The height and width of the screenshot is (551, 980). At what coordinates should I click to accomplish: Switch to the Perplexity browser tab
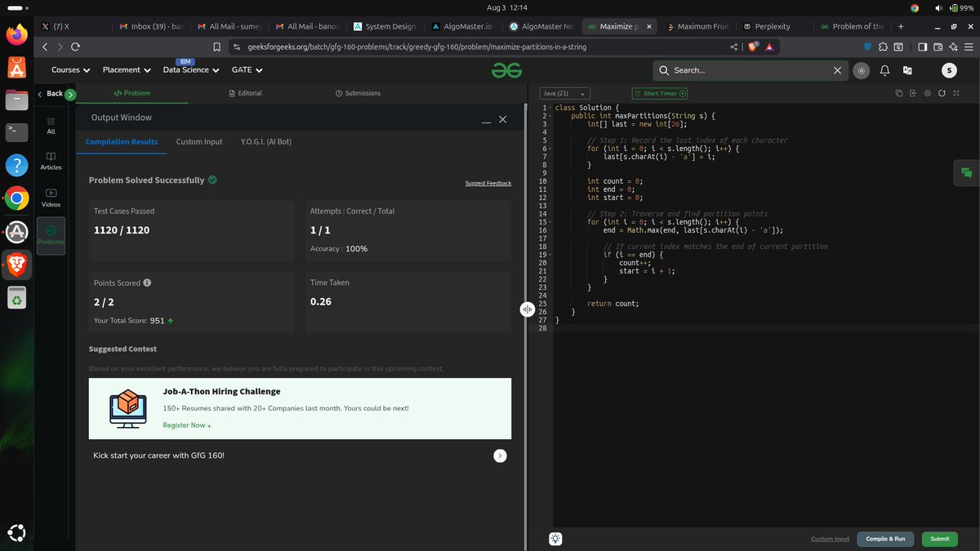click(772, 26)
